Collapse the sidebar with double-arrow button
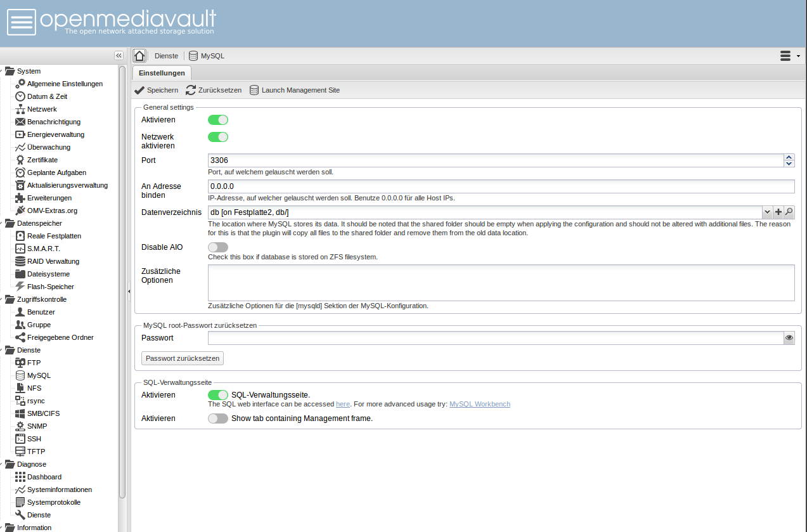This screenshot has height=532, width=807. click(x=119, y=56)
